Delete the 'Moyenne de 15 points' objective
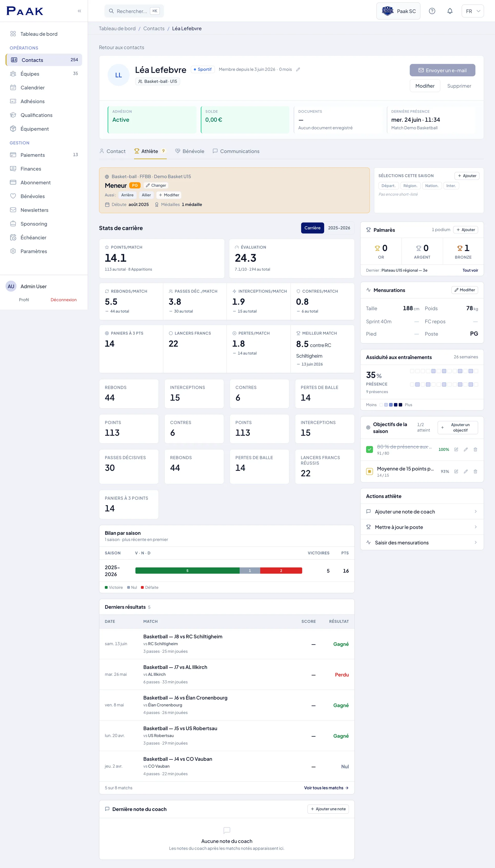Screen dimensions: 495x868 coord(475,472)
